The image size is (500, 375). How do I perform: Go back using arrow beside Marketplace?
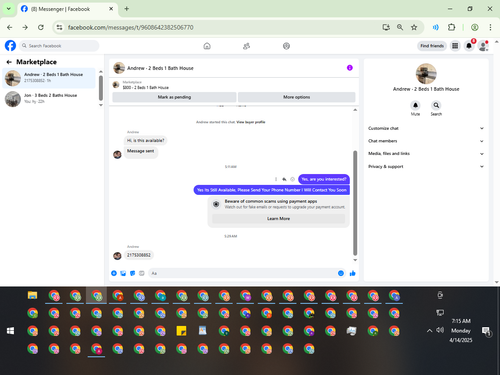9,62
